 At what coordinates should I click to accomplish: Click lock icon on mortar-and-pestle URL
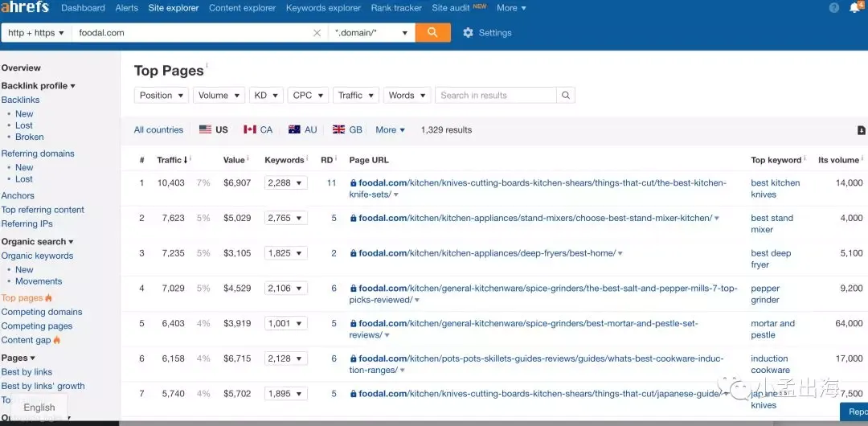click(x=353, y=323)
